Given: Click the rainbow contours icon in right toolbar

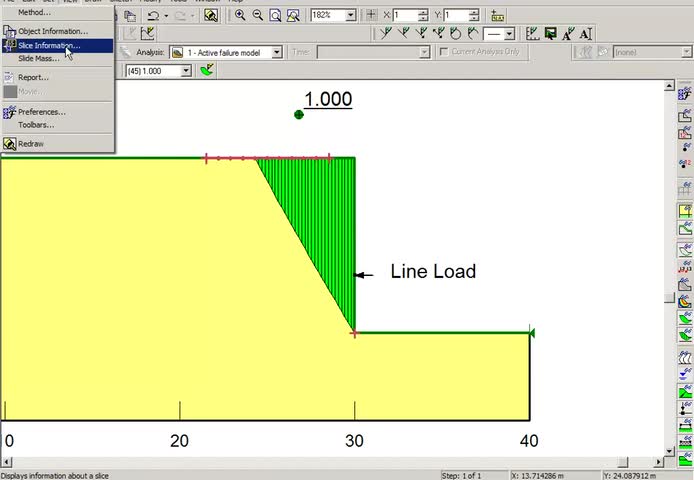Looking at the screenshot, I should click(x=684, y=301).
